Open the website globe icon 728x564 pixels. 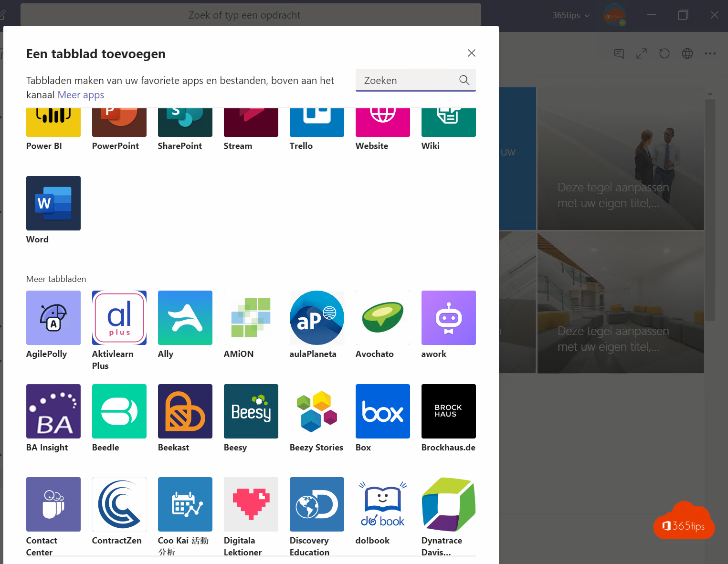pyautogui.click(x=687, y=53)
